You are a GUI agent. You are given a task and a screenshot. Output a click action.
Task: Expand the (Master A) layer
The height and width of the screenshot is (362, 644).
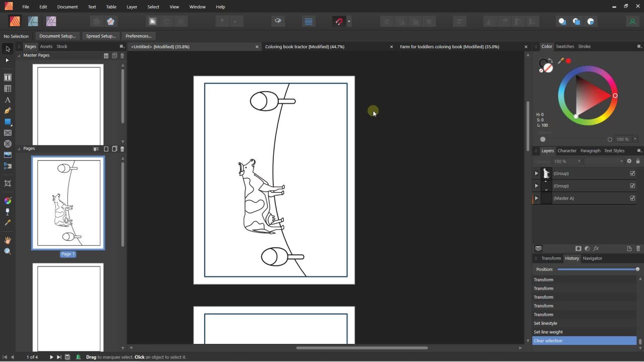click(x=536, y=198)
